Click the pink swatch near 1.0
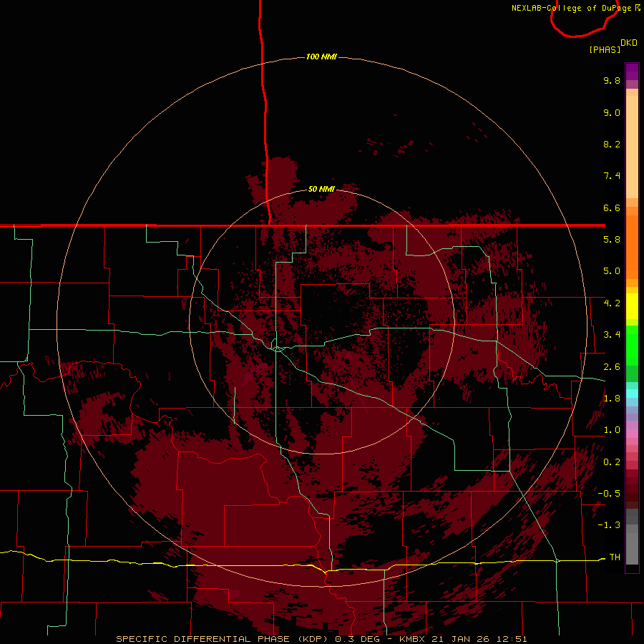This screenshot has height=644, width=644. [632, 434]
